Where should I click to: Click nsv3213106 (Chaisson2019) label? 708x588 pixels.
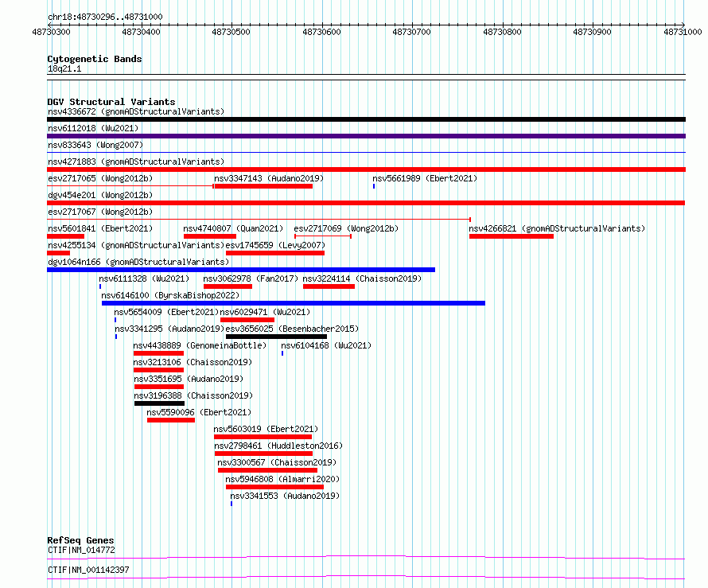click(x=193, y=362)
